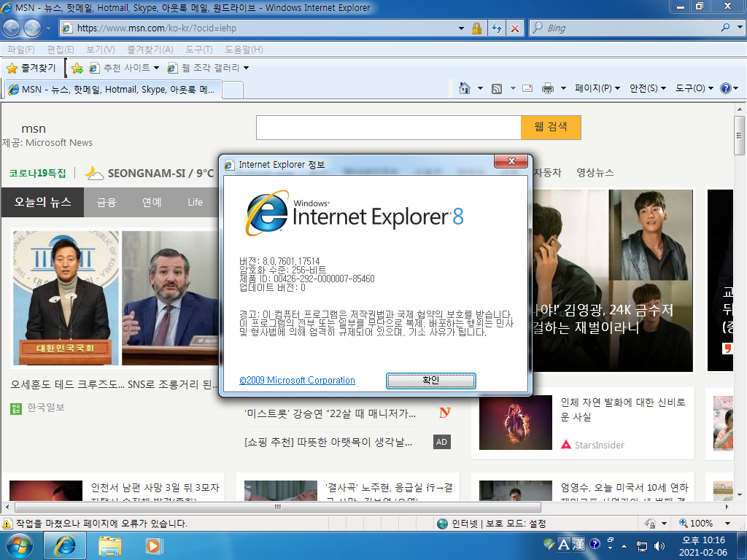Image resolution: width=747 pixels, height=560 pixels.
Task: Open the 페이지(P) dropdown menu
Action: [x=597, y=88]
